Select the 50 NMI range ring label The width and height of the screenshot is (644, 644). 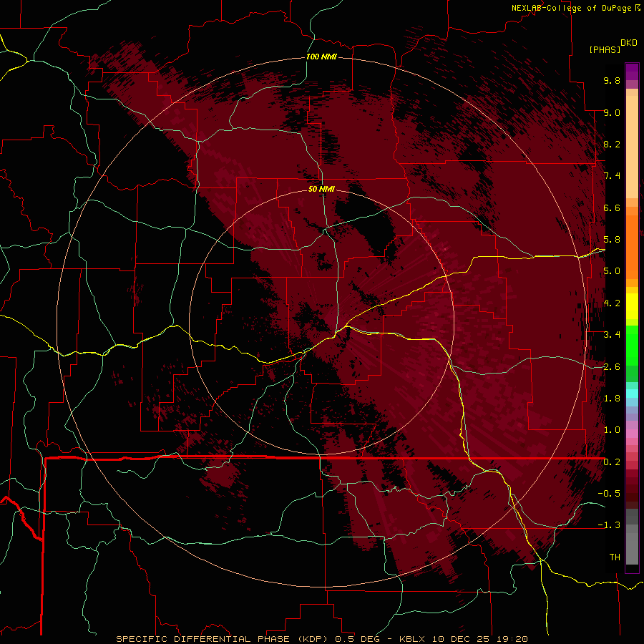(x=321, y=189)
